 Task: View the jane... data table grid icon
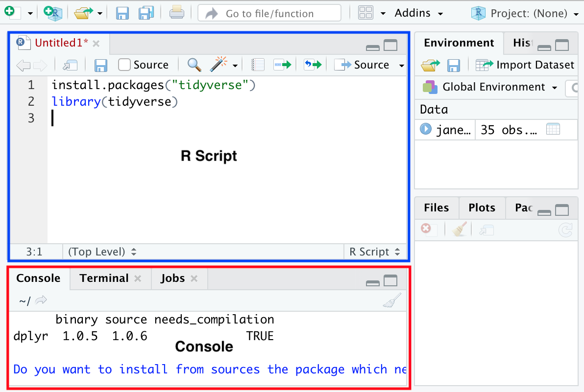(553, 129)
